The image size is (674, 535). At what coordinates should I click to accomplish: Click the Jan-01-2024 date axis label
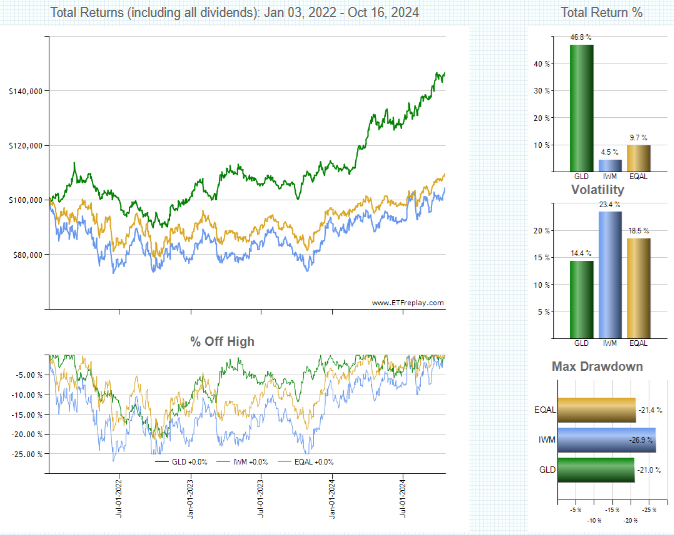(331, 495)
